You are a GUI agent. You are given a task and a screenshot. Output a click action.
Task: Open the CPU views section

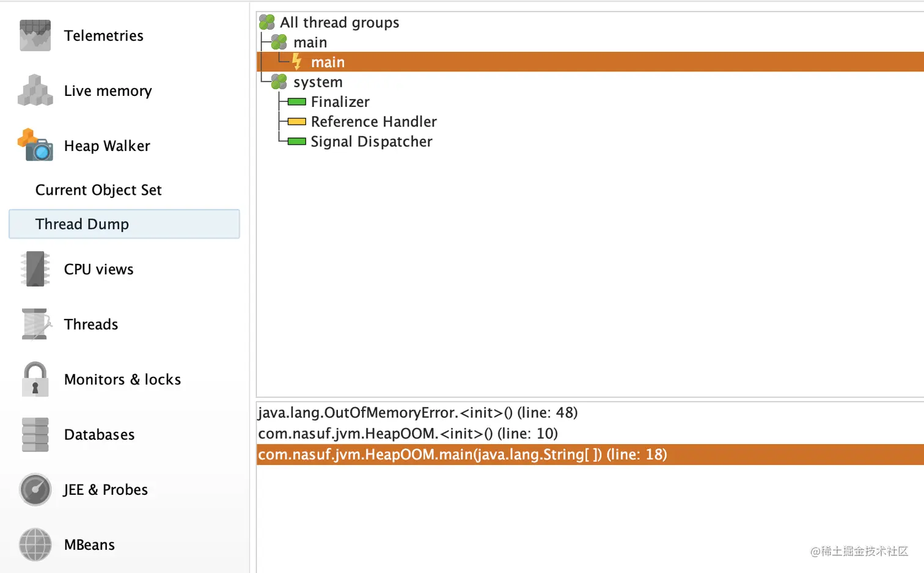click(x=98, y=269)
